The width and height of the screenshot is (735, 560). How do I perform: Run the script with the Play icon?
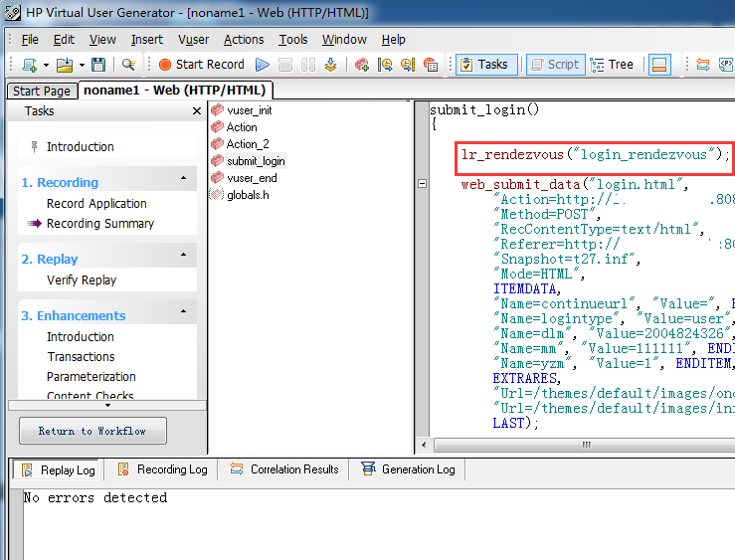click(x=263, y=65)
